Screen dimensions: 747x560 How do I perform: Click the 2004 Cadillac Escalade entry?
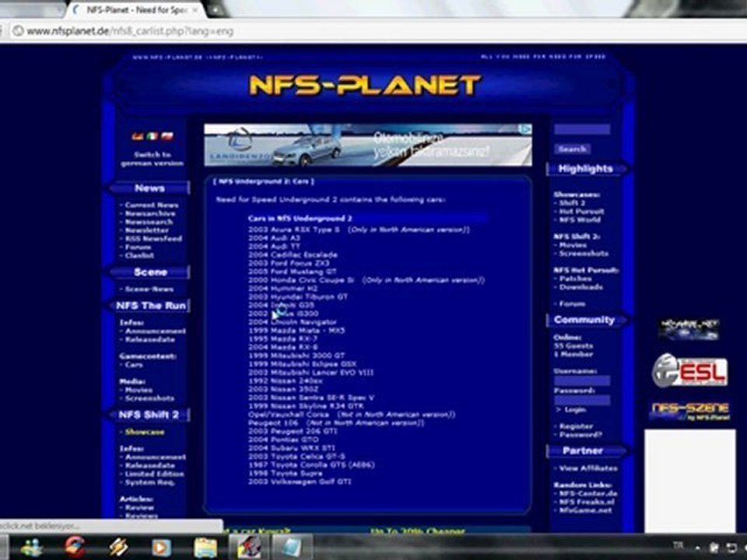point(293,255)
